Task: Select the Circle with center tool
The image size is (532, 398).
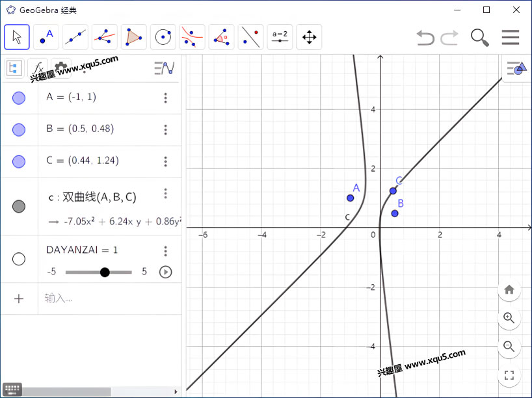Action: (163, 37)
